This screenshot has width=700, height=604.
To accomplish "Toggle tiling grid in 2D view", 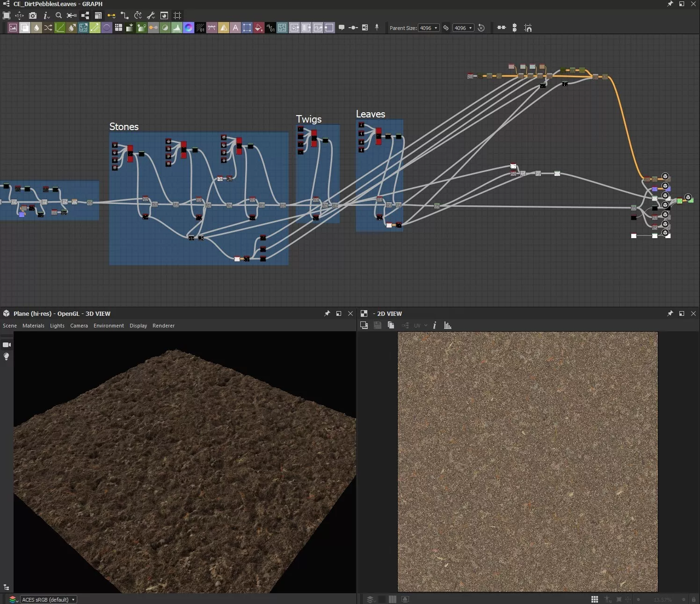I will [594, 599].
